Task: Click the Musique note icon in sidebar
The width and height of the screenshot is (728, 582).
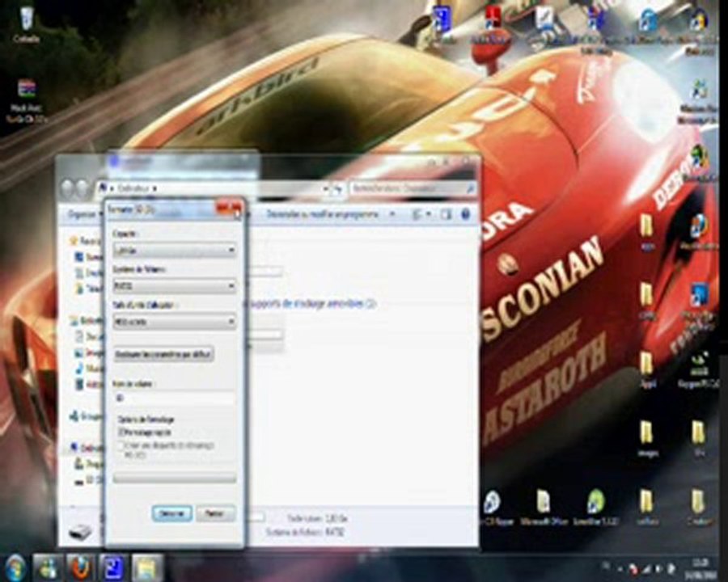Action: point(79,369)
